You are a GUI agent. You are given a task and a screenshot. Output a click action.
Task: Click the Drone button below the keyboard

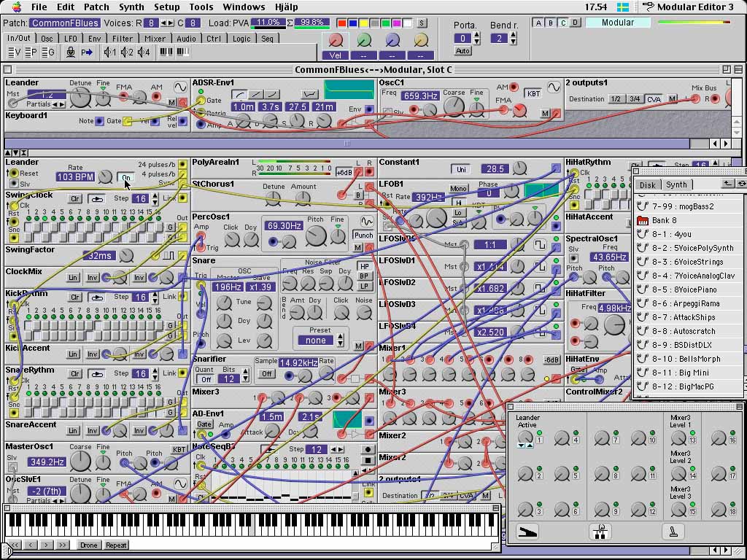point(88,545)
